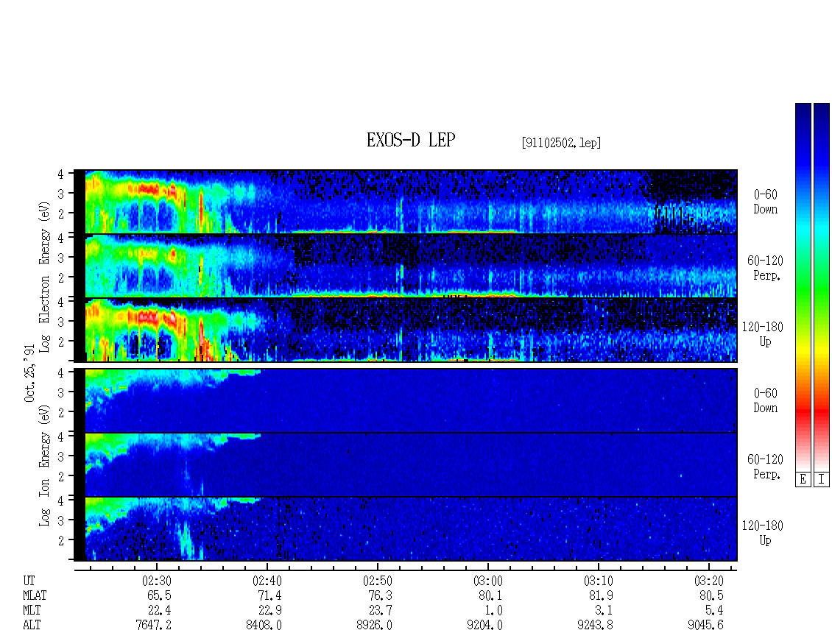This screenshot has width=832, height=644.
Task: Click the Log Electron Energy (eV) axis label
Action: coord(44,277)
